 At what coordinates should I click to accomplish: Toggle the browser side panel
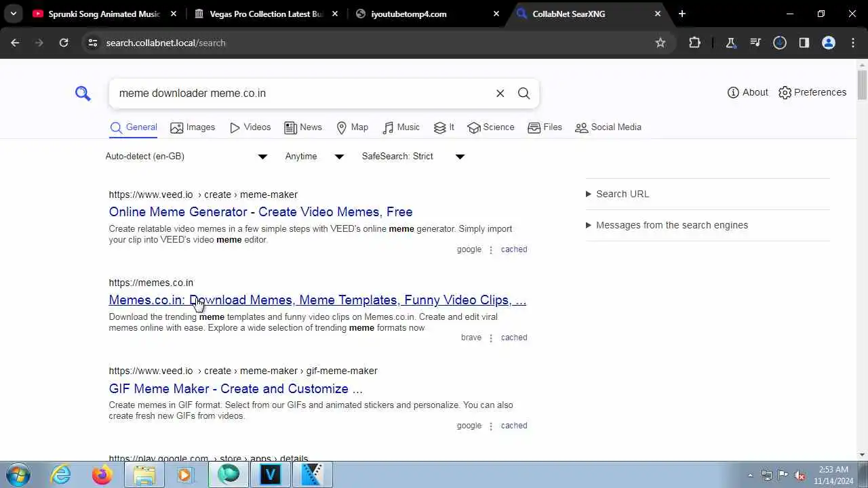[x=804, y=43]
